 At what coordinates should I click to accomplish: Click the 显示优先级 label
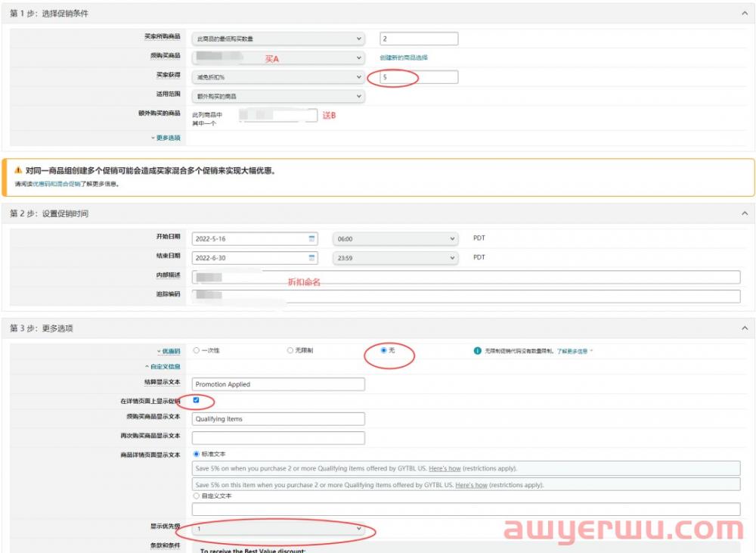click(x=166, y=527)
